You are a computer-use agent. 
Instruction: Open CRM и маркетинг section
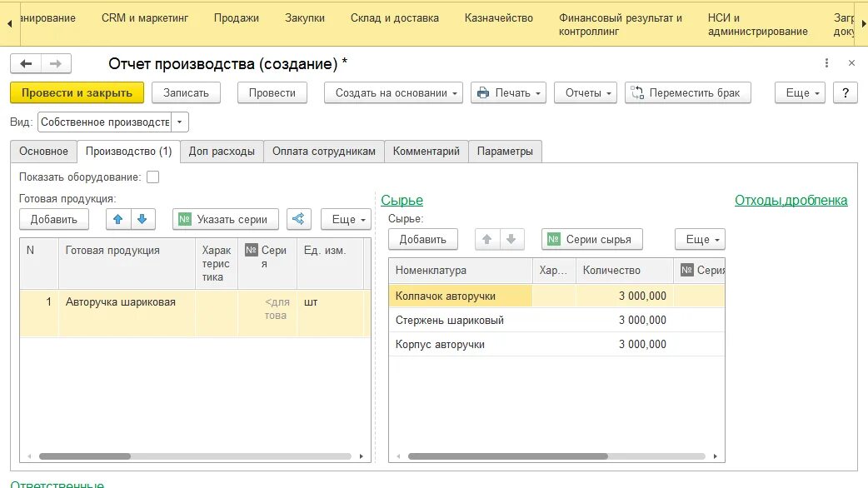click(144, 17)
